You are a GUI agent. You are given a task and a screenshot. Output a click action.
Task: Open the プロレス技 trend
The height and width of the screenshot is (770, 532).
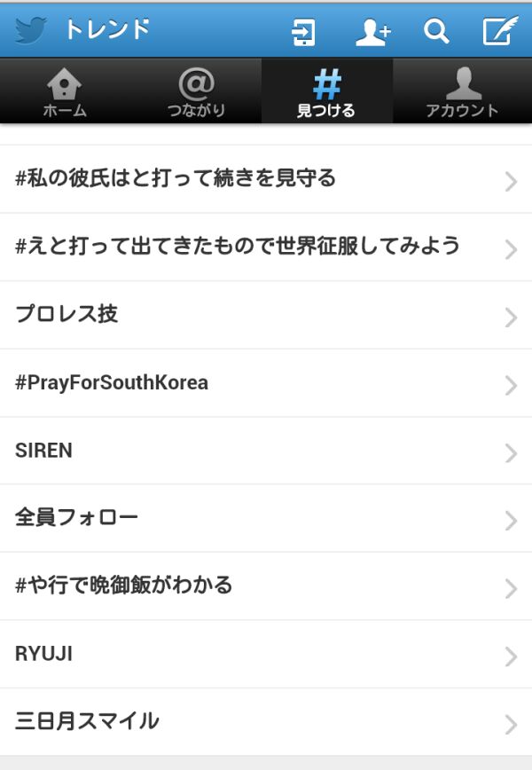266,315
